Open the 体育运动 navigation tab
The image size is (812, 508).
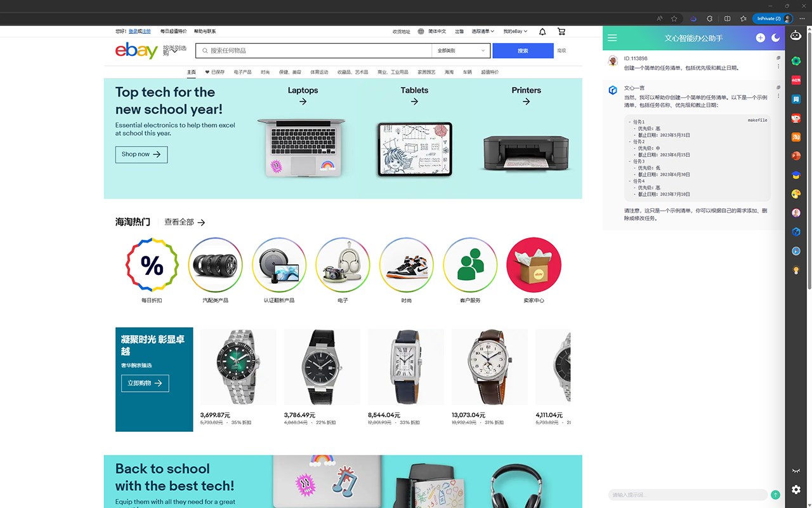coord(319,72)
